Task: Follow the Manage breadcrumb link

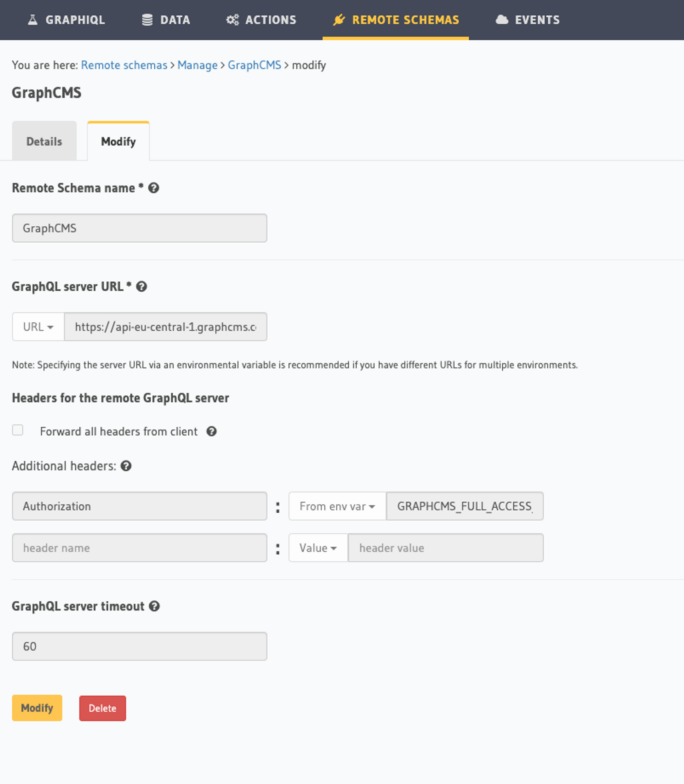Action: [x=197, y=65]
